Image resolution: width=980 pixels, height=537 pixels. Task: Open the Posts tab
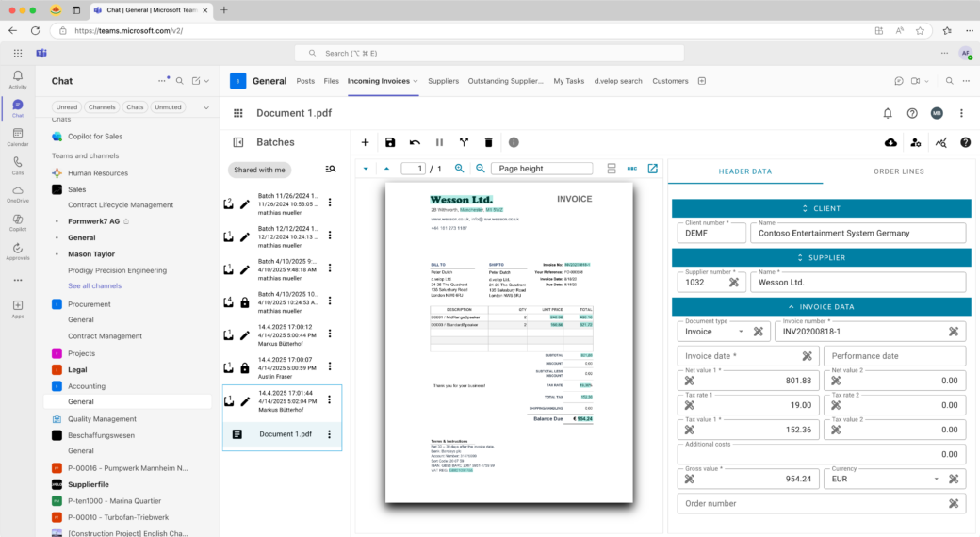coord(305,81)
